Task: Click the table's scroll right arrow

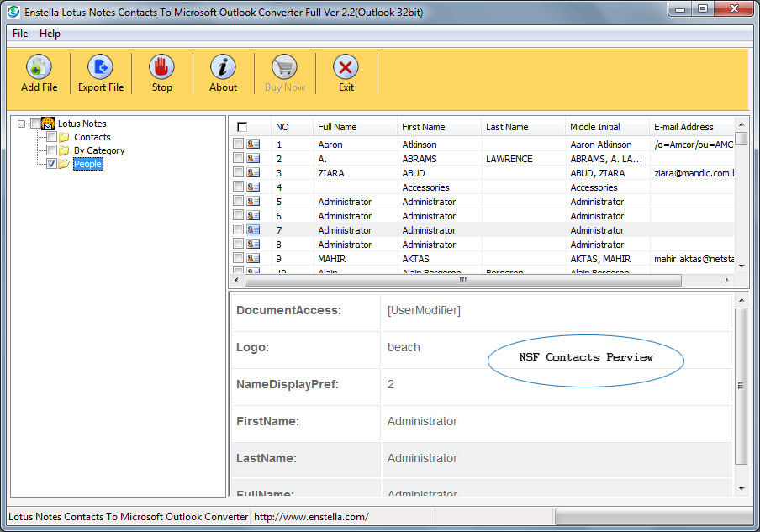Action: (726, 280)
